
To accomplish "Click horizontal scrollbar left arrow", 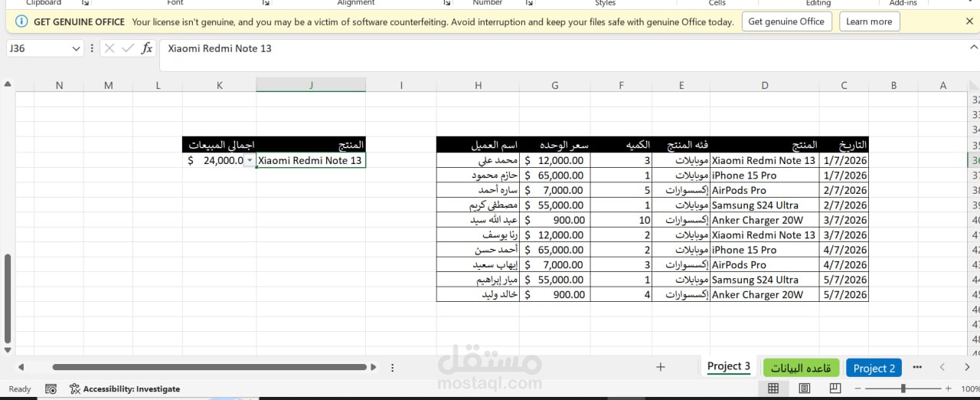I will point(21,367).
